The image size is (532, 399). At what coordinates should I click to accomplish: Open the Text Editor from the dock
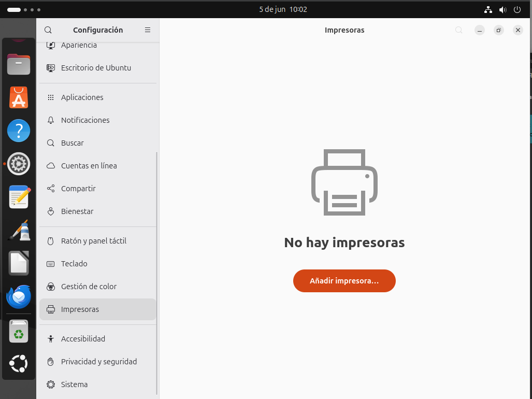pos(19,197)
